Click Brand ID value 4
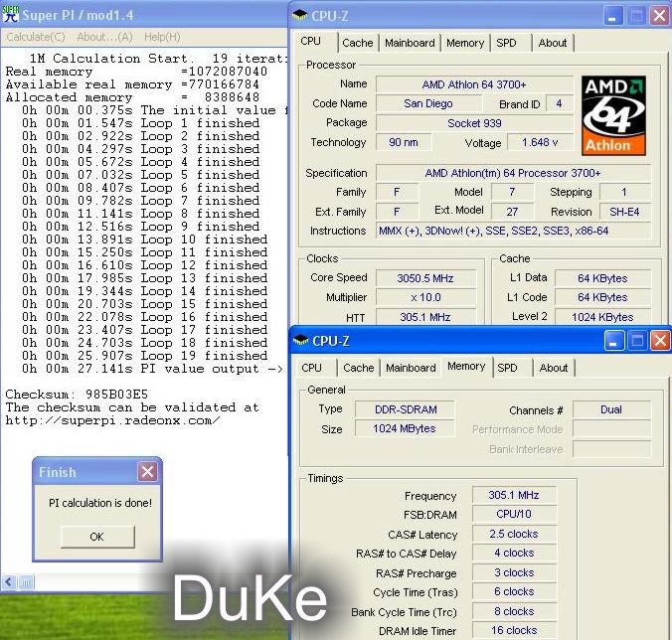Screen dimensions: 672x640 tap(560, 103)
